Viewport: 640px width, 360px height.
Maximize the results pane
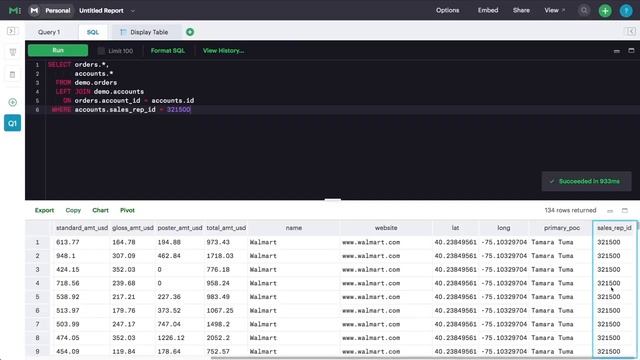(x=624, y=210)
